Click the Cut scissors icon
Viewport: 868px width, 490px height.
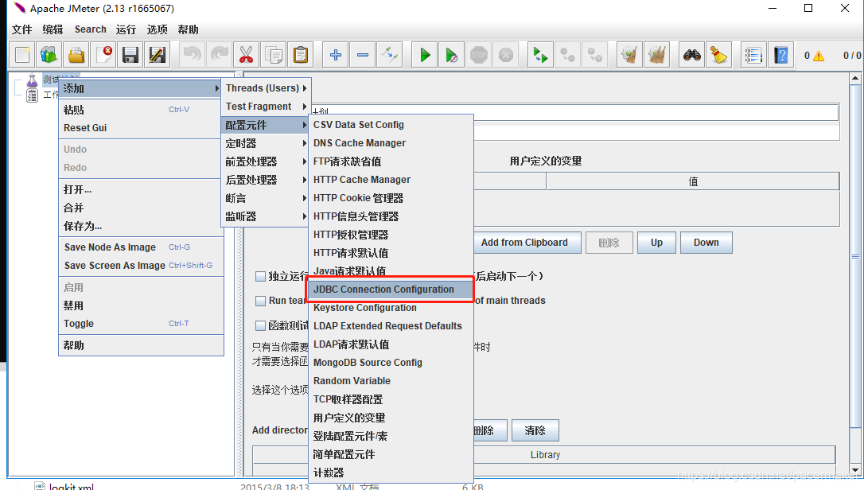click(x=246, y=55)
